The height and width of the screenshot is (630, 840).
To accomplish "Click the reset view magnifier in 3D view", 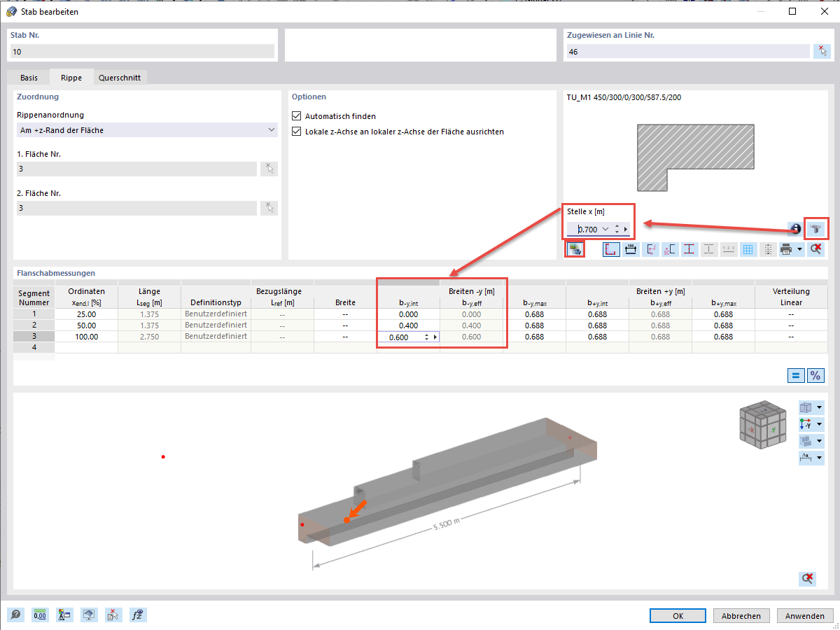I will [809, 579].
